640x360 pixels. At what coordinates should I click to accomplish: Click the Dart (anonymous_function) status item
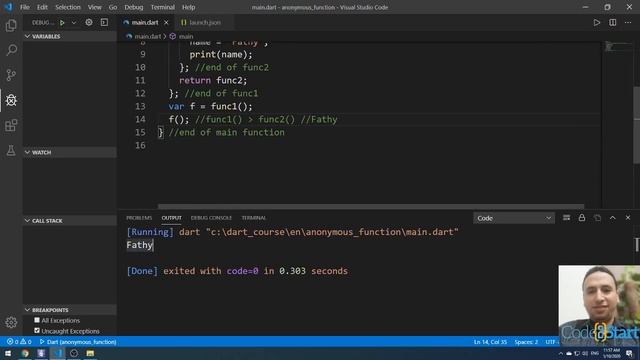coord(78,342)
